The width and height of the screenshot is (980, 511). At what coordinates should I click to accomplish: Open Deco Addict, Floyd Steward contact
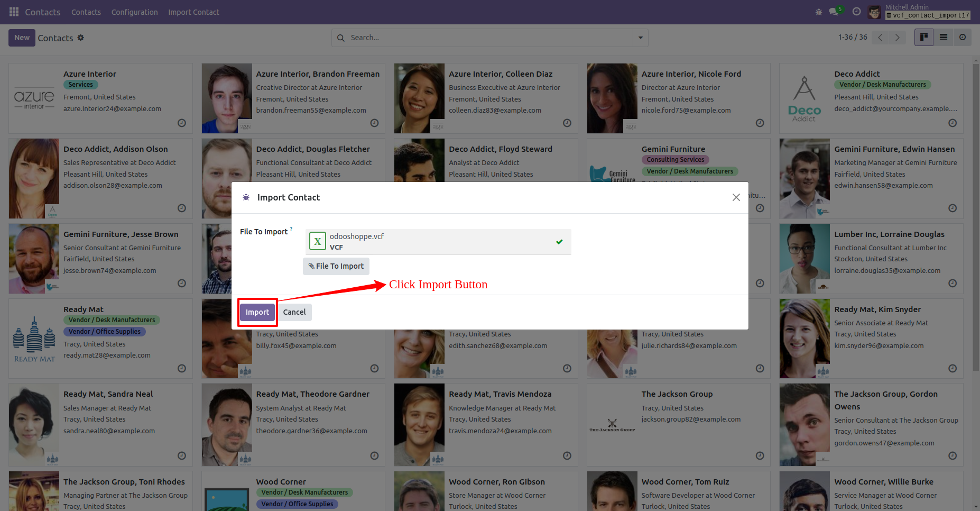(501, 149)
